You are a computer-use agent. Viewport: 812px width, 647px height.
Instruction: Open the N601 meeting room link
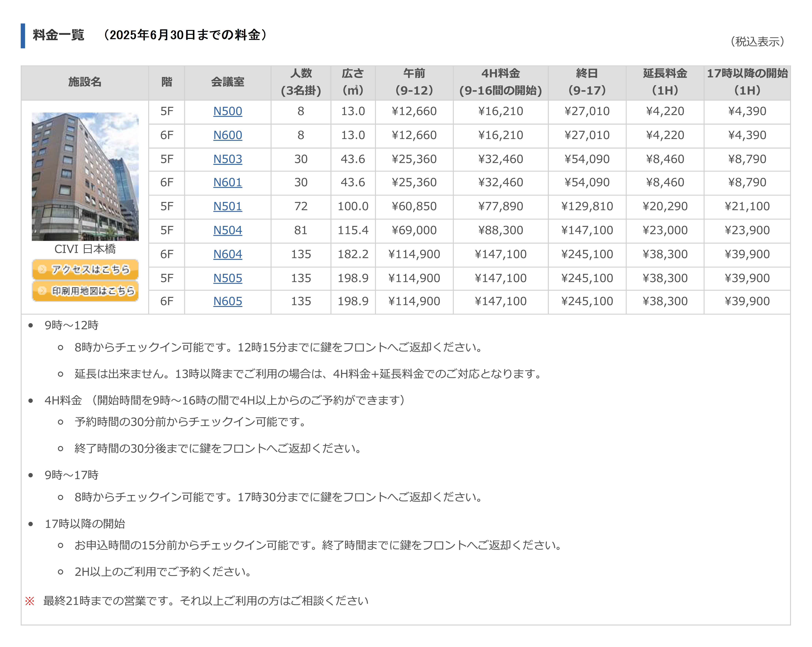227,182
